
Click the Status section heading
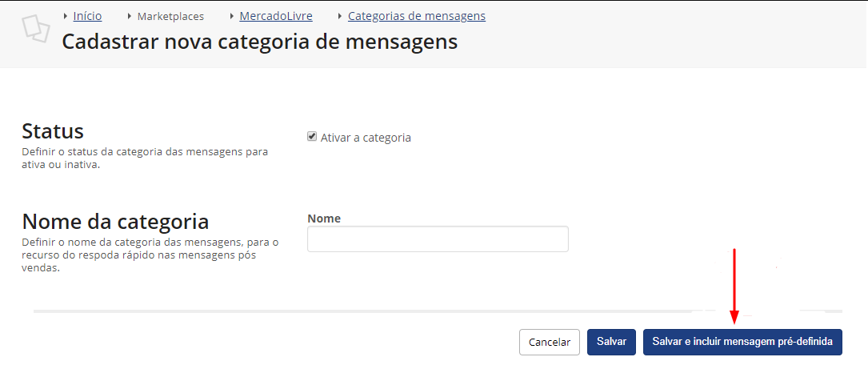point(53,132)
